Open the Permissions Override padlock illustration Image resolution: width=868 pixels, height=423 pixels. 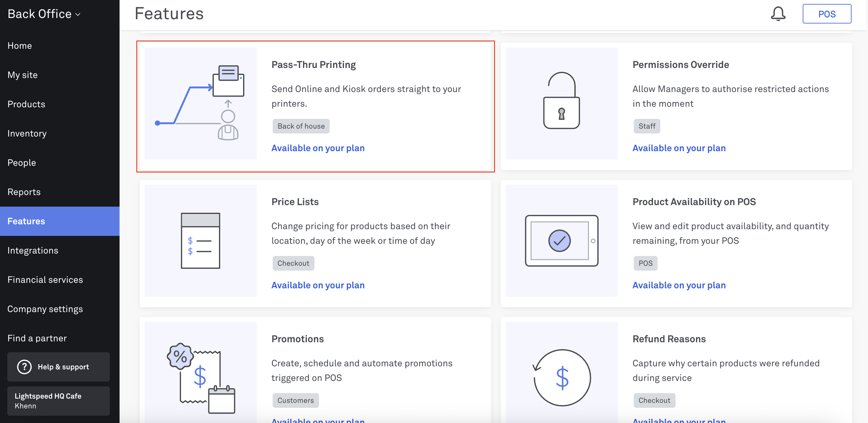561,103
